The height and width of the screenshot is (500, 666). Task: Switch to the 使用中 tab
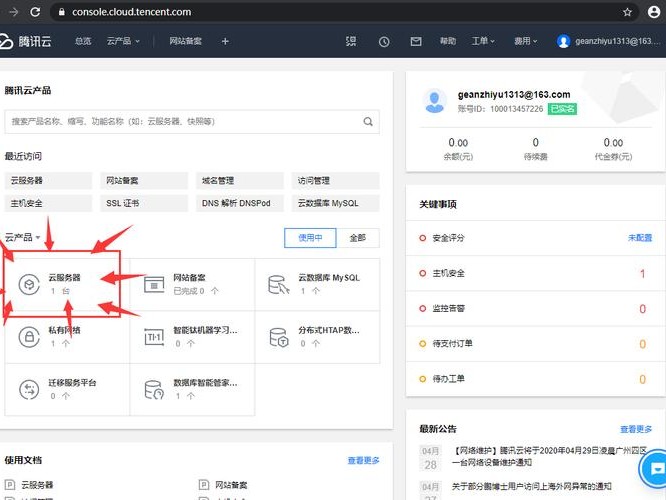tap(310, 238)
